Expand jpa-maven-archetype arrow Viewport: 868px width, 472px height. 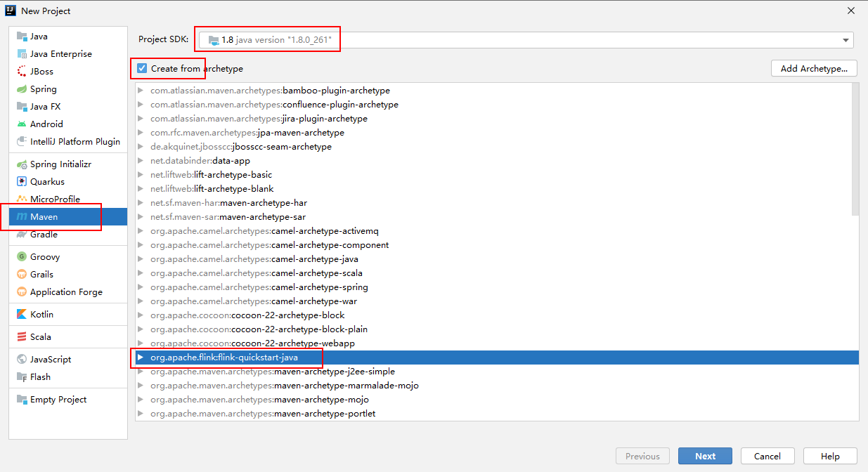pos(141,133)
